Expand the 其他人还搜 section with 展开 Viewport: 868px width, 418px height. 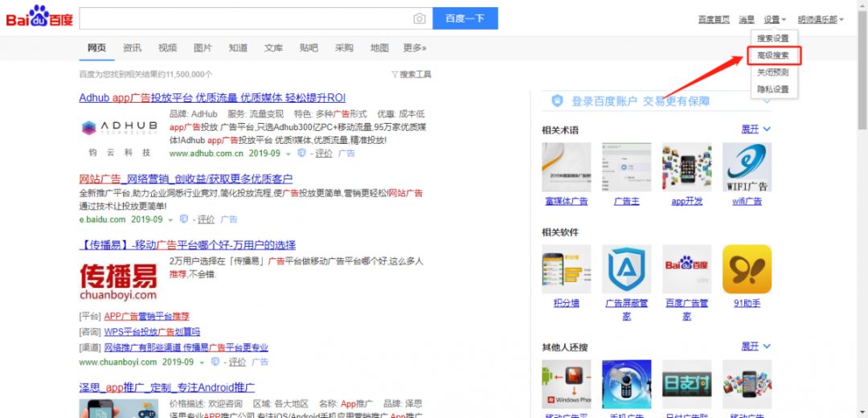(x=755, y=346)
